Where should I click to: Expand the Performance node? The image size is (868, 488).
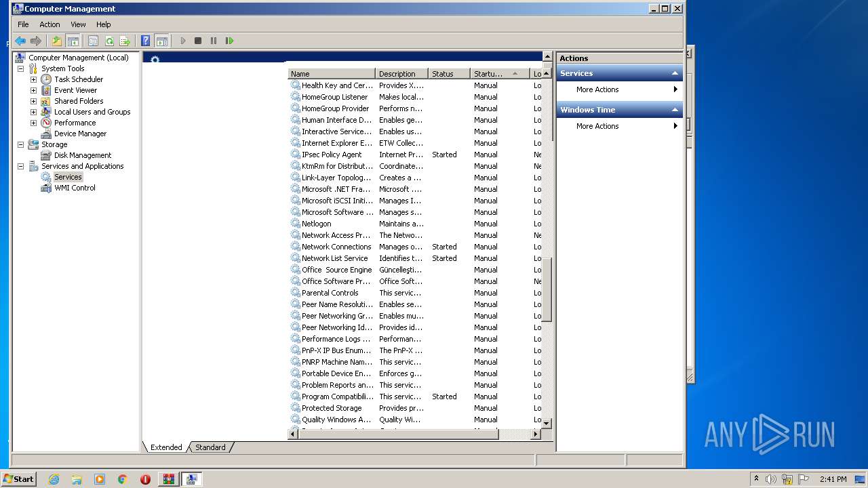coord(33,123)
